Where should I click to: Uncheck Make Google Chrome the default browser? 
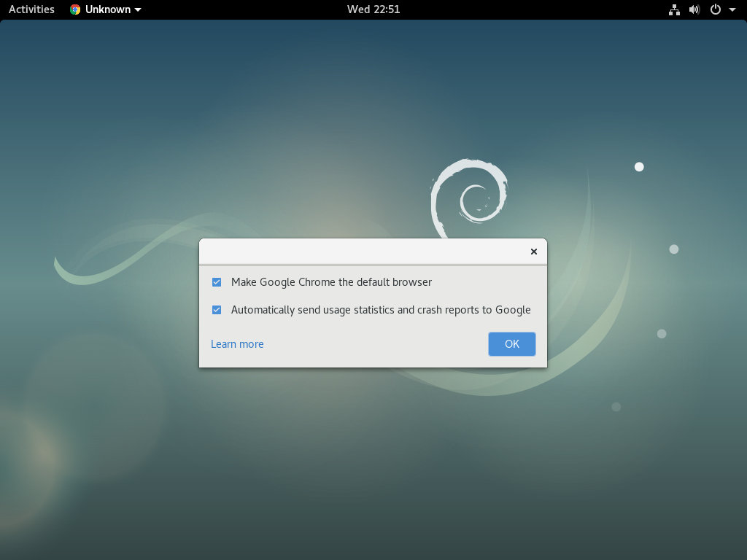[x=216, y=282]
